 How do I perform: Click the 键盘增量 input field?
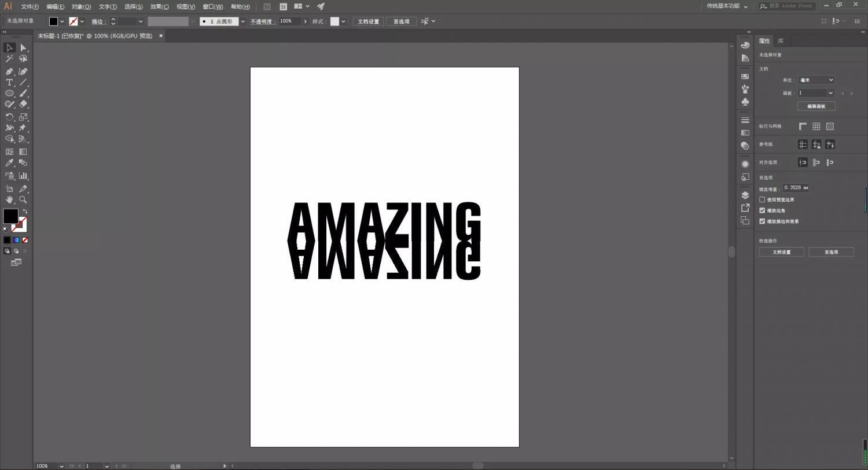[x=796, y=188]
